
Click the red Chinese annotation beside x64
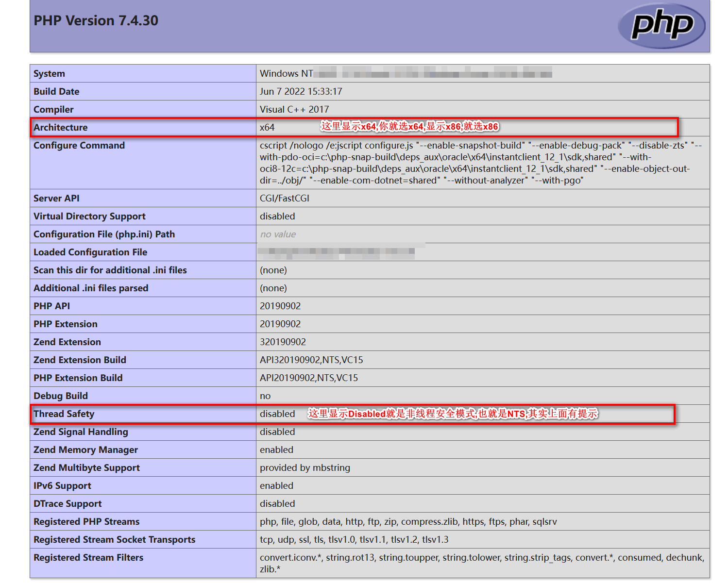click(409, 127)
